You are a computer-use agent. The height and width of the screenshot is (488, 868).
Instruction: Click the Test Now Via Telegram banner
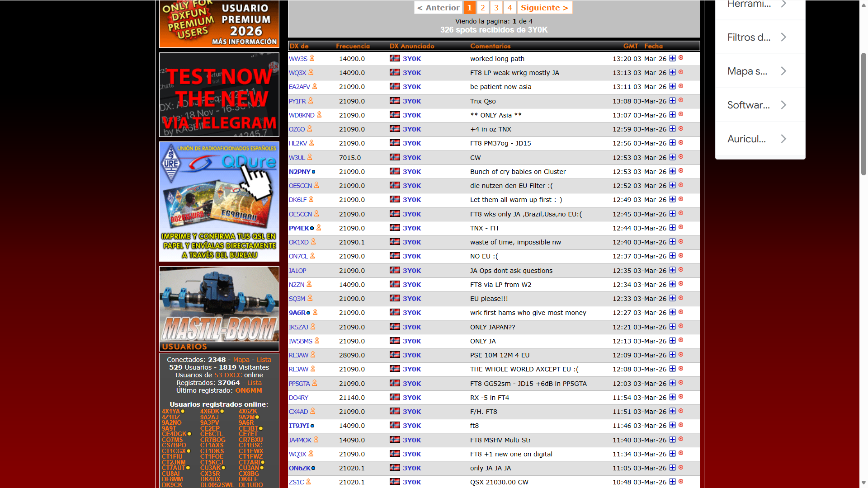(x=219, y=95)
